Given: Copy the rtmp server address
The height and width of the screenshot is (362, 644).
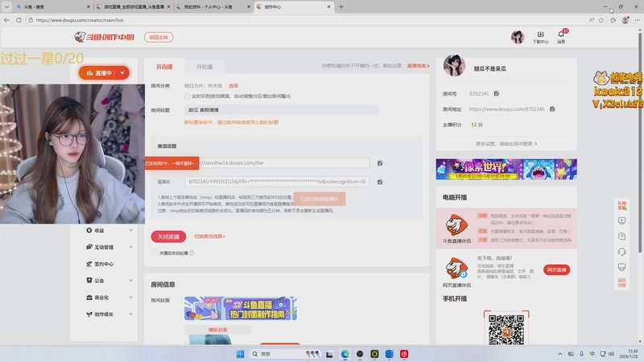Looking at the screenshot, I should pos(380,163).
